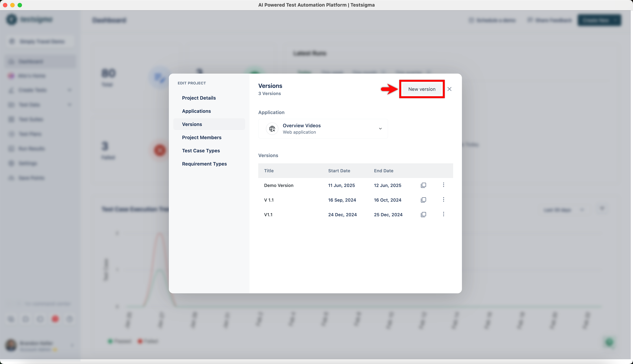Open the Demo Version more options menu

443,185
